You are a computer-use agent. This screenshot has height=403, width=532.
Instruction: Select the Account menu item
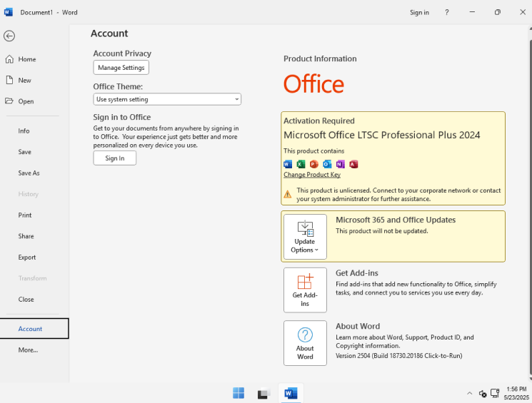pos(34,328)
